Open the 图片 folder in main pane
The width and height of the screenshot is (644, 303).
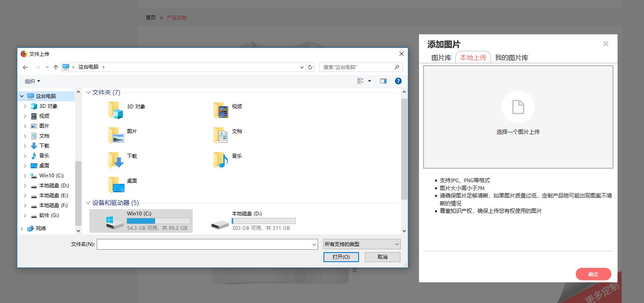(116, 135)
